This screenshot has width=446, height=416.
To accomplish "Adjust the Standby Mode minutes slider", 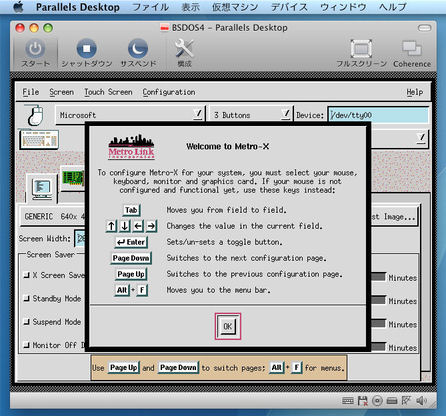I will click(378, 300).
